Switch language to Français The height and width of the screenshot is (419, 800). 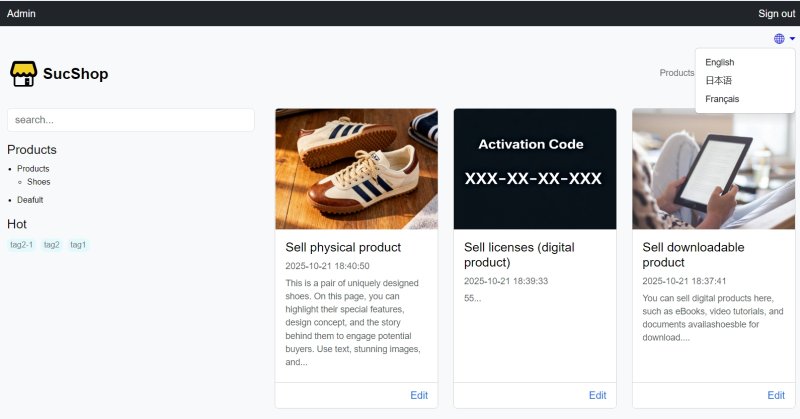click(722, 98)
